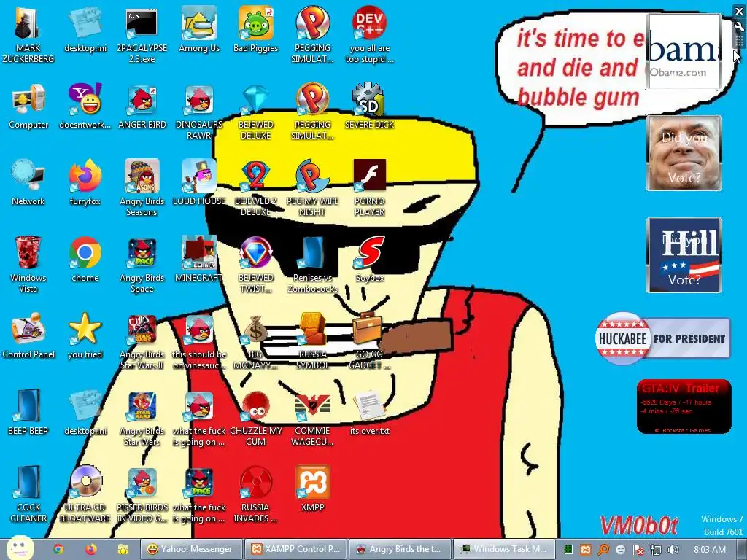Click the GTA:IV Trailer countdown gadget

(684, 407)
